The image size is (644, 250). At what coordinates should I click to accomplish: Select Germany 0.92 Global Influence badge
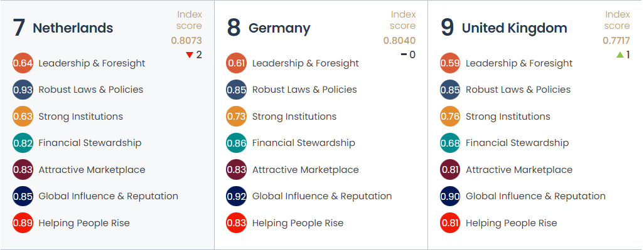(236, 196)
